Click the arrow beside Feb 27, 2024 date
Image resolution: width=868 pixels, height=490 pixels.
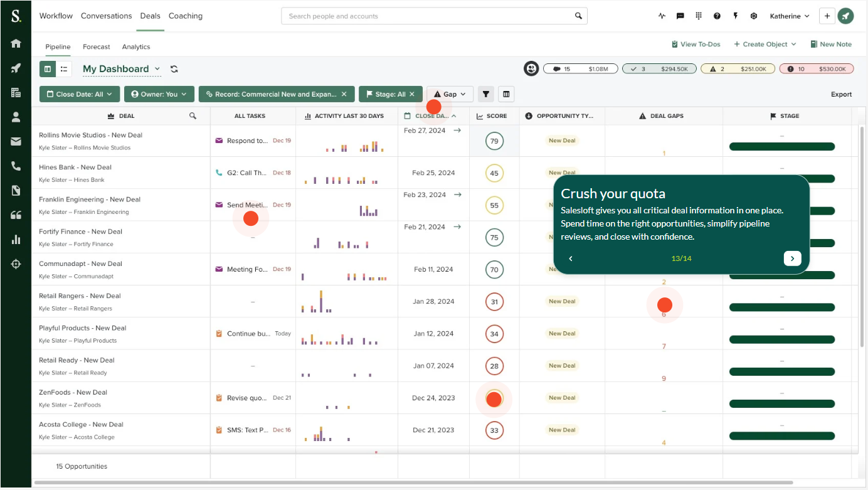point(457,130)
